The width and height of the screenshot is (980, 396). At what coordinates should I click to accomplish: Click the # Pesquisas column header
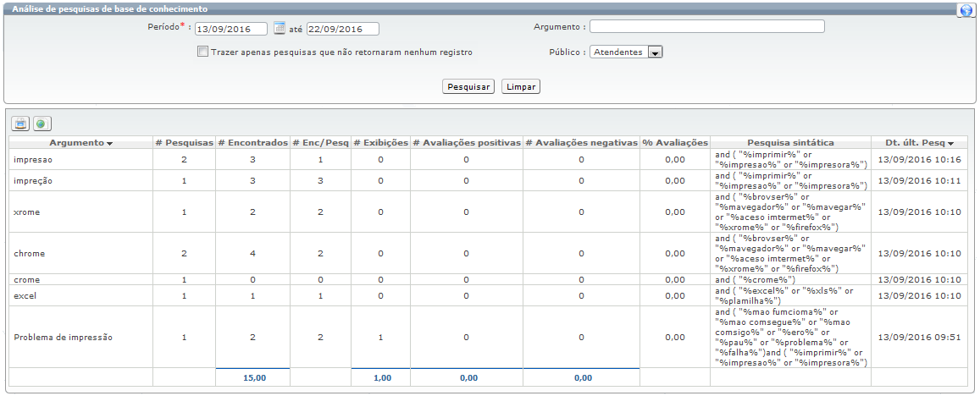184,143
